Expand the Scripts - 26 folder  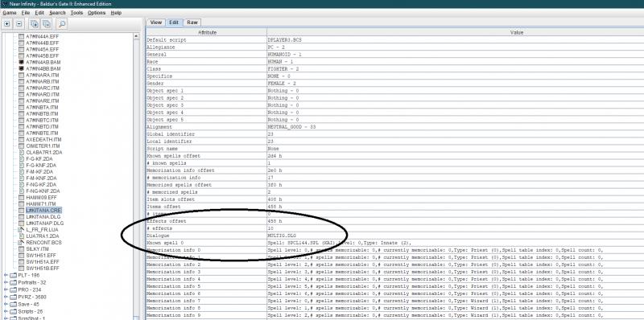(6, 311)
